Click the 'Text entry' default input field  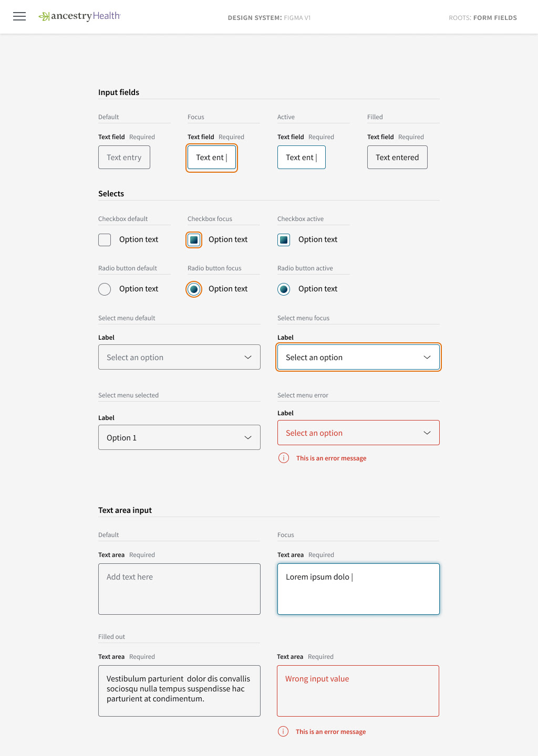pos(124,157)
